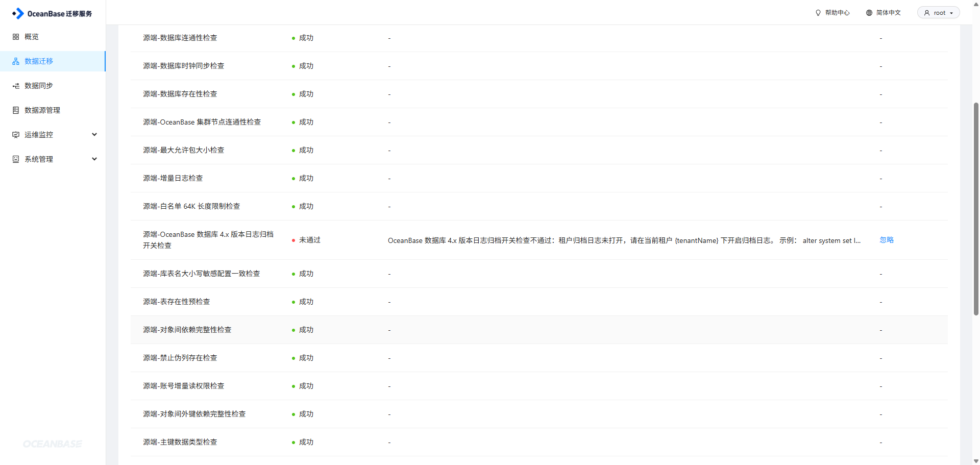980x465 pixels.
Task: Click 成功 status of 数据库连通性检查 row
Action: point(306,38)
